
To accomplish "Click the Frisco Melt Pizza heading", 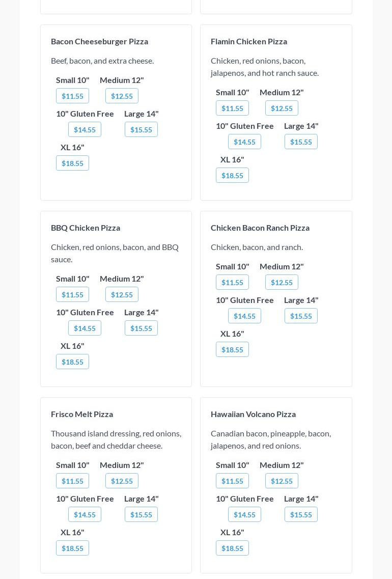I will pyautogui.click(x=82, y=414).
